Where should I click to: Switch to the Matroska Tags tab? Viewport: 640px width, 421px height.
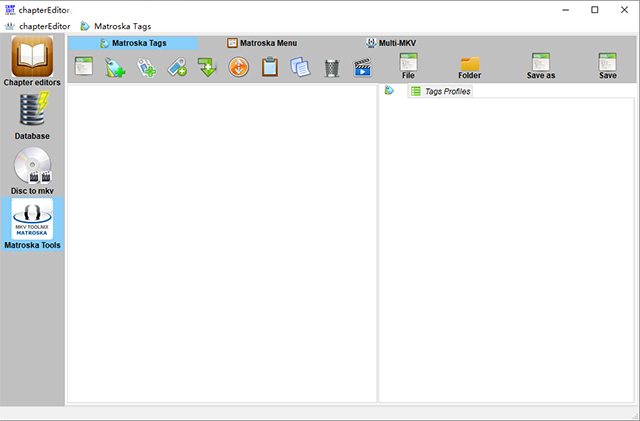pos(133,43)
